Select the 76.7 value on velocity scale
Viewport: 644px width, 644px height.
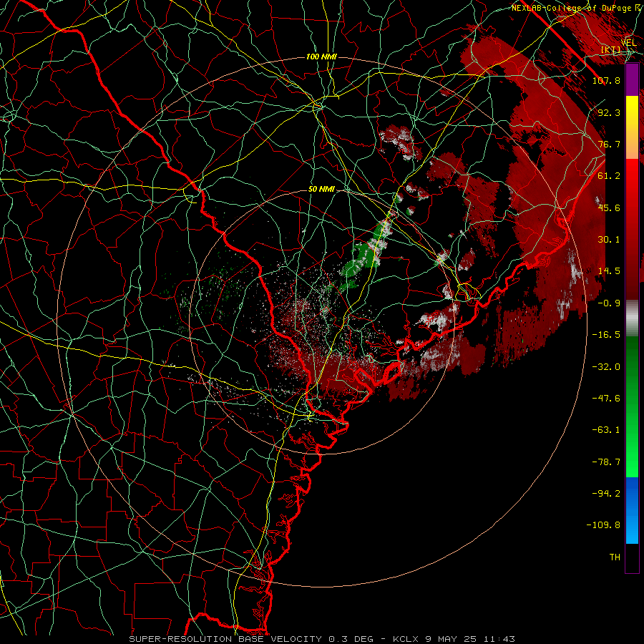tap(609, 144)
